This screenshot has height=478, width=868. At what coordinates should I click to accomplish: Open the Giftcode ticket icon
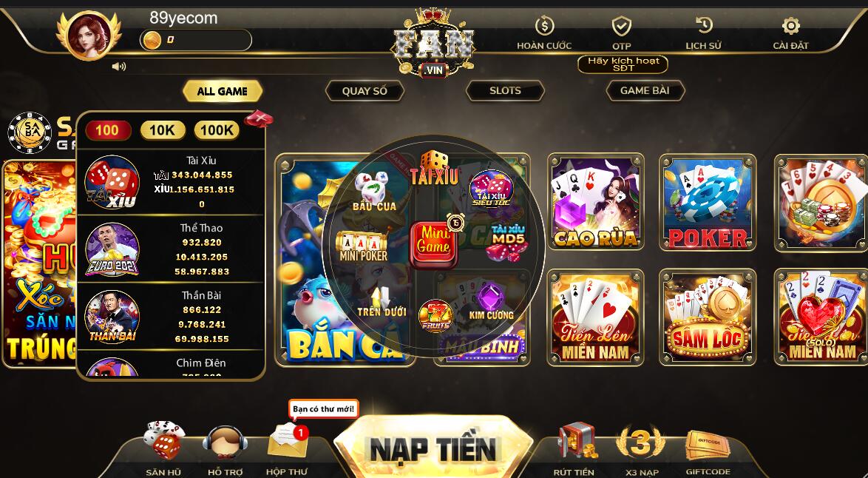708,445
